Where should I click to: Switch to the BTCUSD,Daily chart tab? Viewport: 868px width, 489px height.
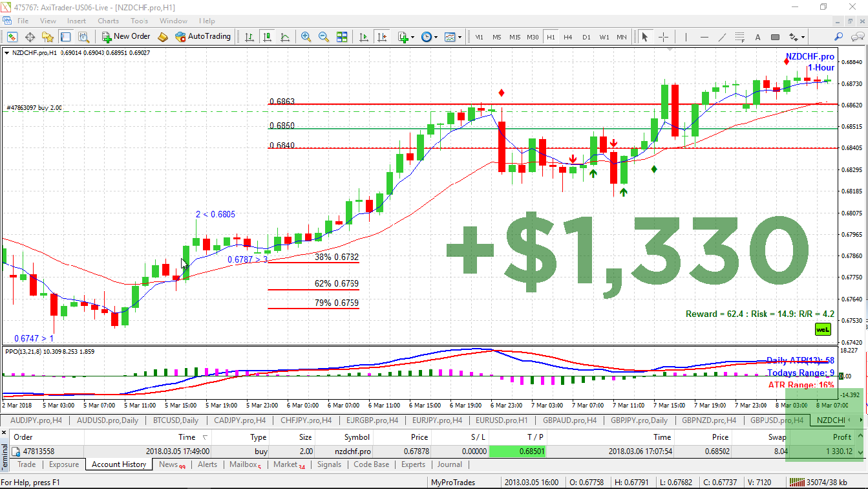coord(176,420)
